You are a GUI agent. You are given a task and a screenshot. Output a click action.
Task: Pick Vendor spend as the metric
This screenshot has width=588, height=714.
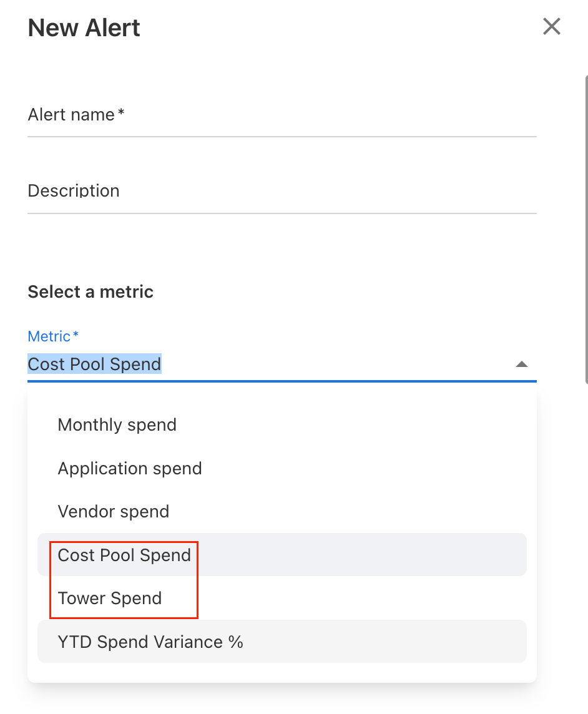click(113, 511)
